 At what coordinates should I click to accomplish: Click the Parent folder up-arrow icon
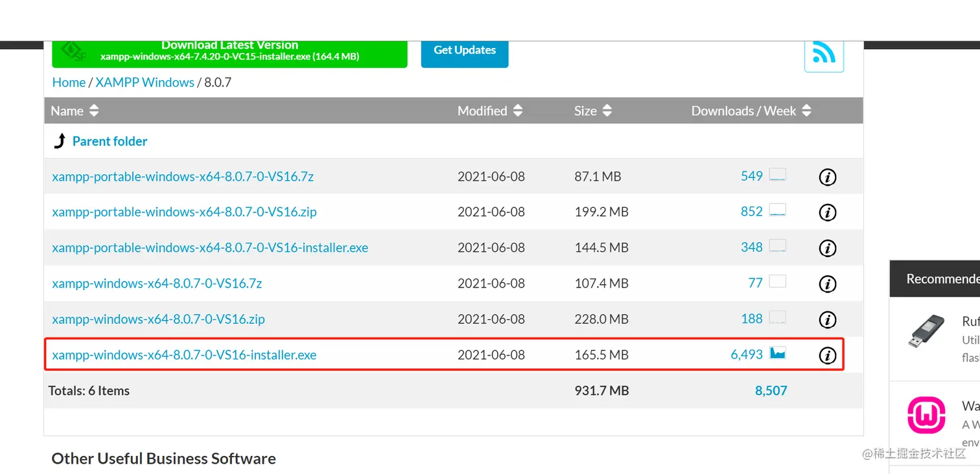(60, 141)
